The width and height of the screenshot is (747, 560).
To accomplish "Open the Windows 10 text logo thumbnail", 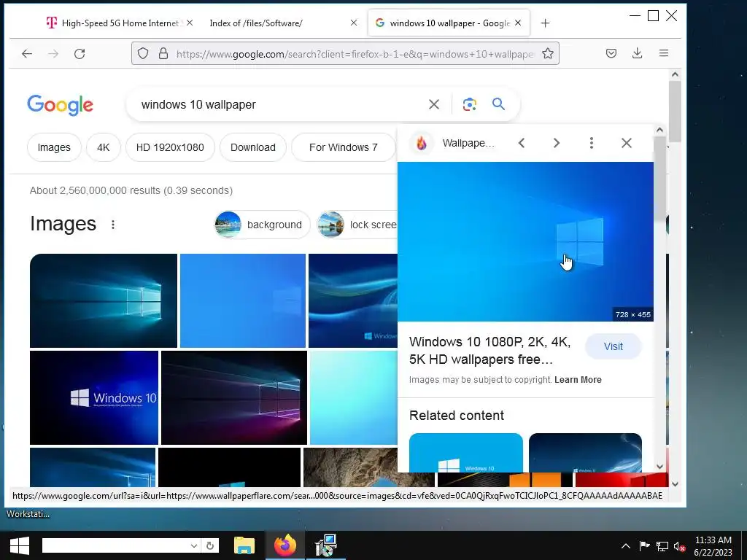I will [94, 397].
